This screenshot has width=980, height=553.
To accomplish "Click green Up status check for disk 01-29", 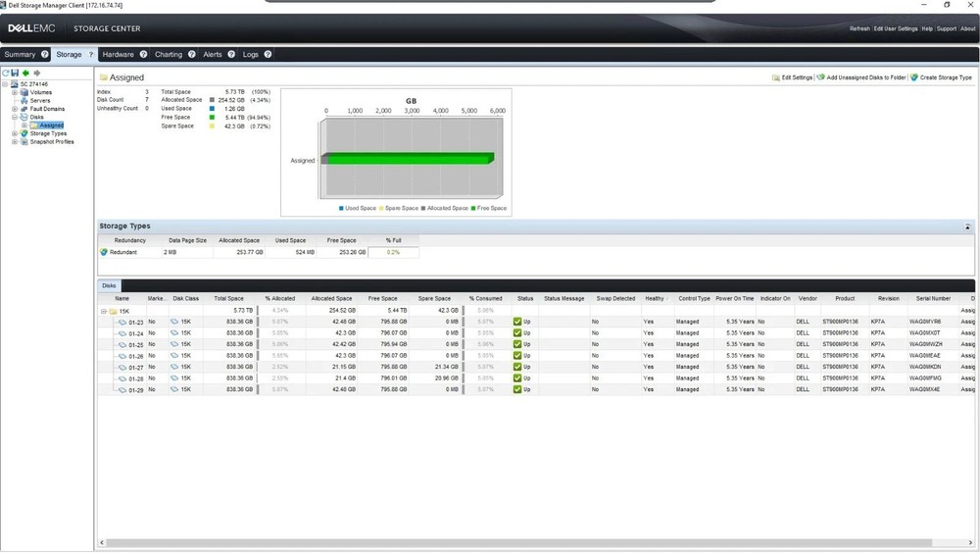I will pyautogui.click(x=517, y=389).
